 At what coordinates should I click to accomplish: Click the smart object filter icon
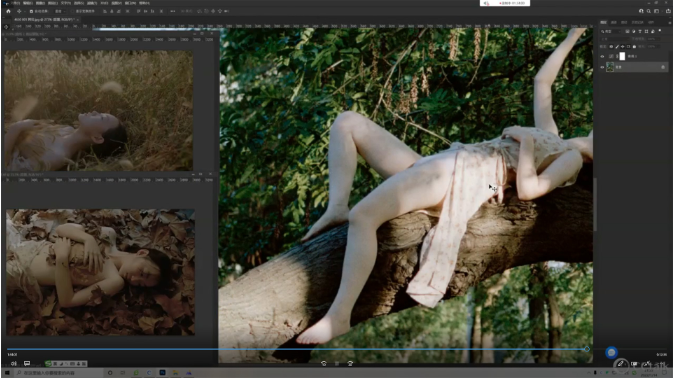point(653,31)
